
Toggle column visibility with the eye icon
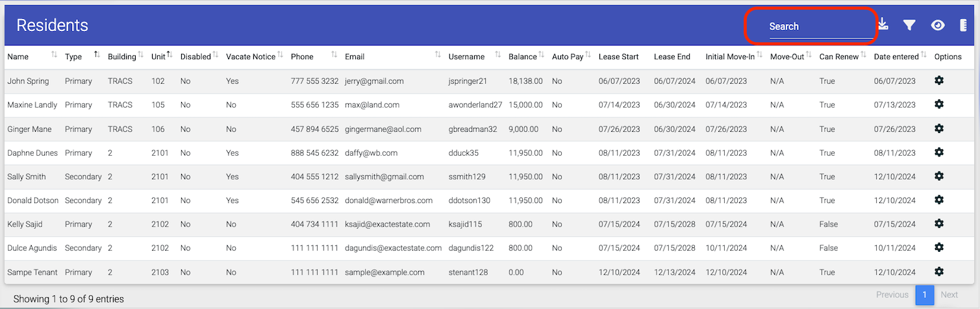coord(937,25)
